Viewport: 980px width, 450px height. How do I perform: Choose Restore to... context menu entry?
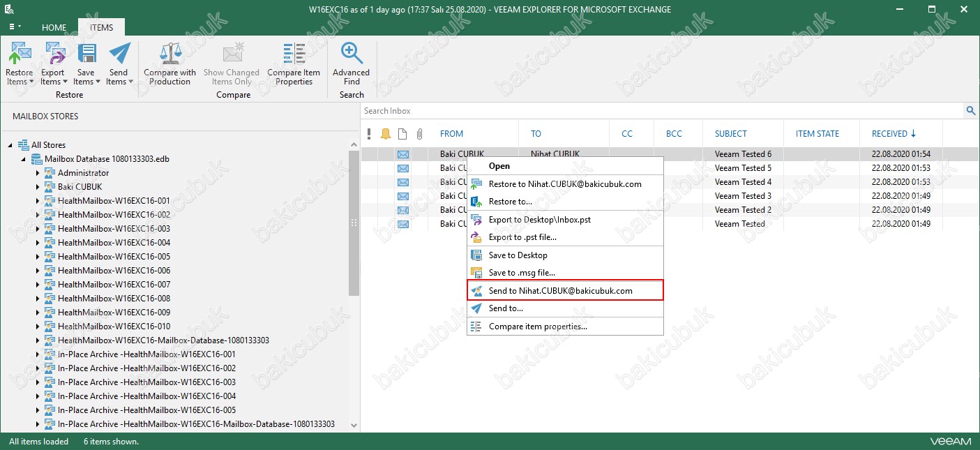[565, 202]
